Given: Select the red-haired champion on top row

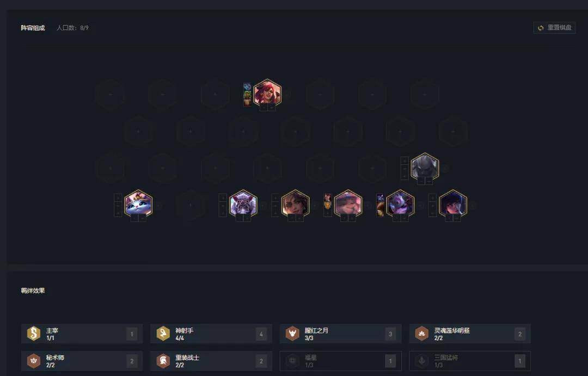Looking at the screenshot, I should coord(267,93).
